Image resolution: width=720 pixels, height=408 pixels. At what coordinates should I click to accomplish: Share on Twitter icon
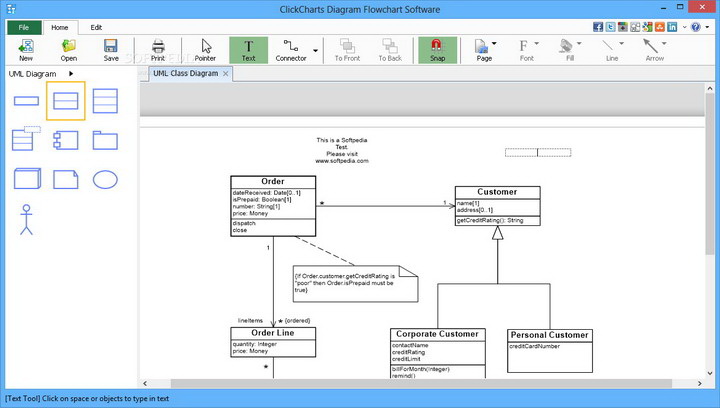[x=610, y=27]
